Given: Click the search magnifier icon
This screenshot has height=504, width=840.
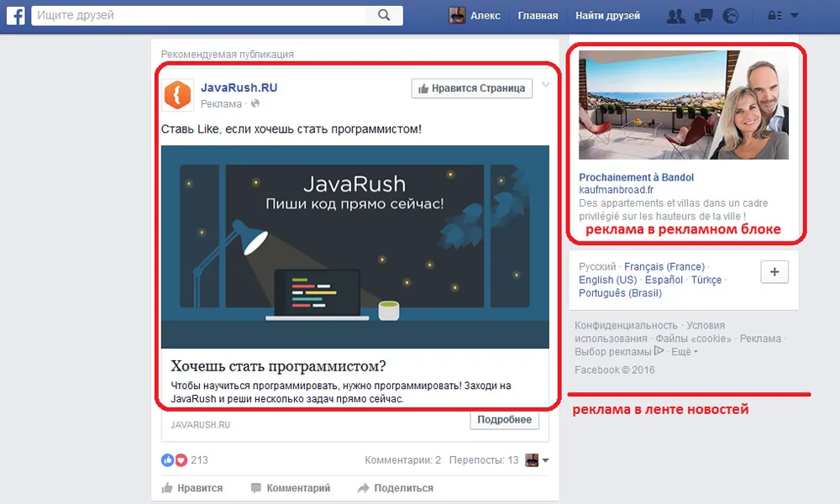Looking at the screenshot, I should pos(384,14).
